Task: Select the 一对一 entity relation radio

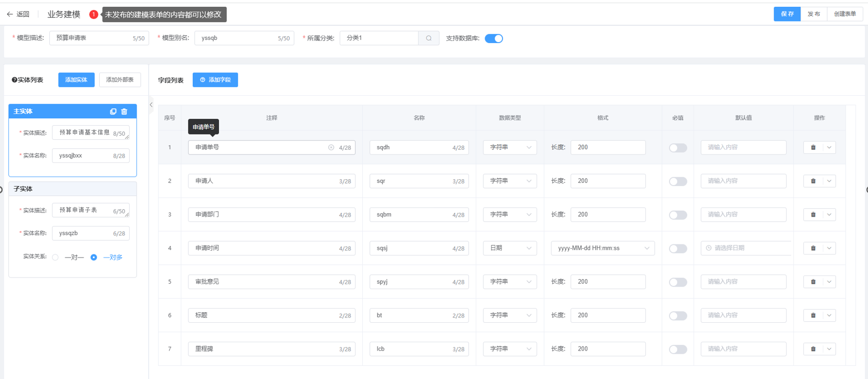Action: point(56,258)
